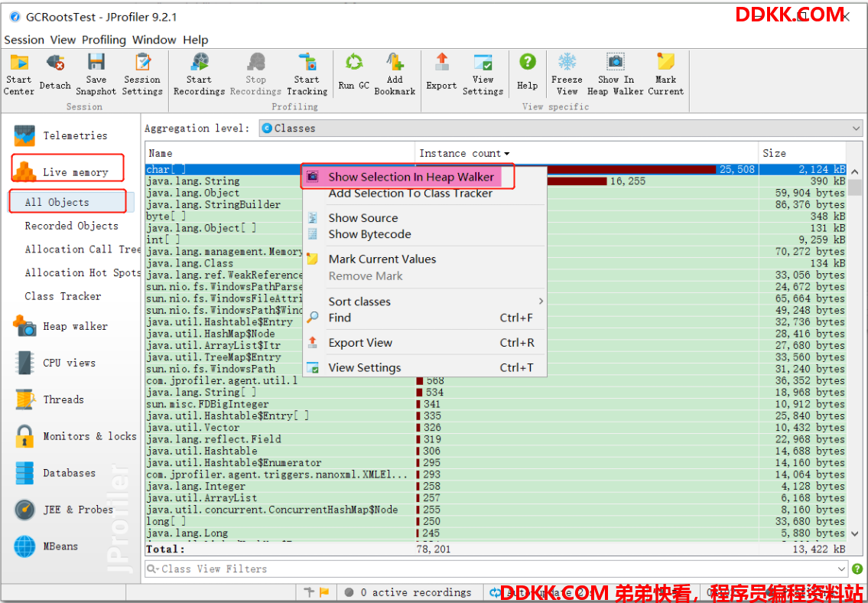
Task: Open the Start Center toolbar button
Action: [x=19, y=74]
